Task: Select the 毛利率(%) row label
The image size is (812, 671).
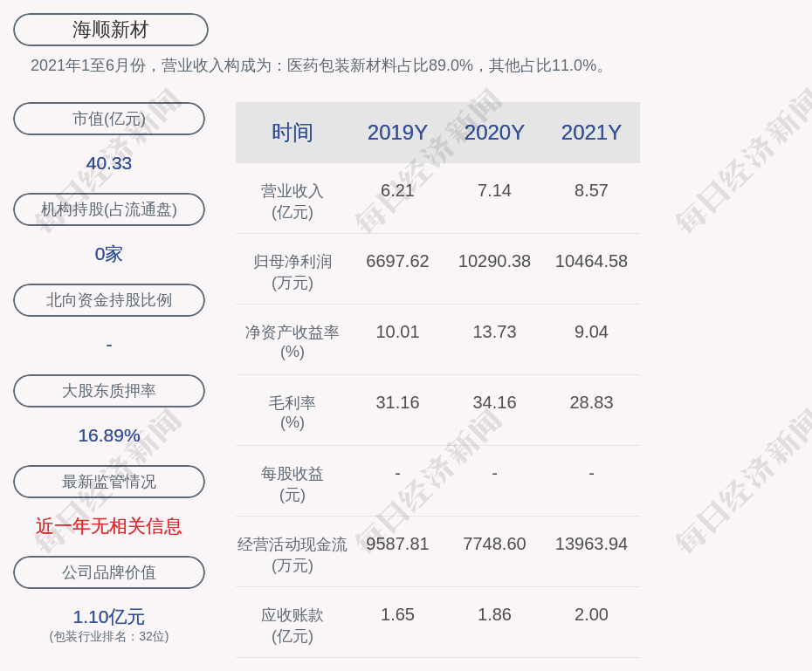Action: 292,412
